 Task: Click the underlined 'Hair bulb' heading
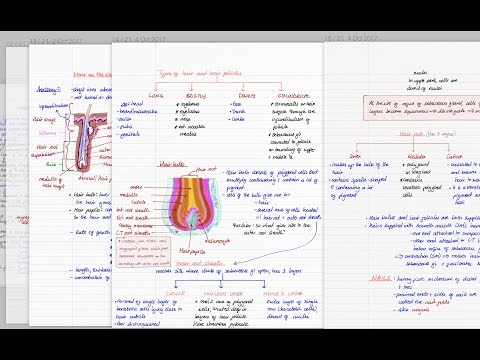[172, 164]
